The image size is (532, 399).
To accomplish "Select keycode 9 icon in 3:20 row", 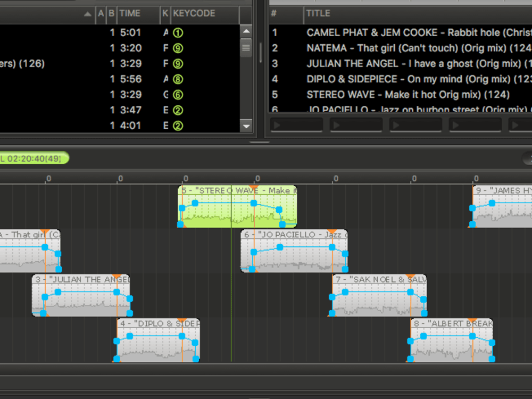I will [178, 48].
